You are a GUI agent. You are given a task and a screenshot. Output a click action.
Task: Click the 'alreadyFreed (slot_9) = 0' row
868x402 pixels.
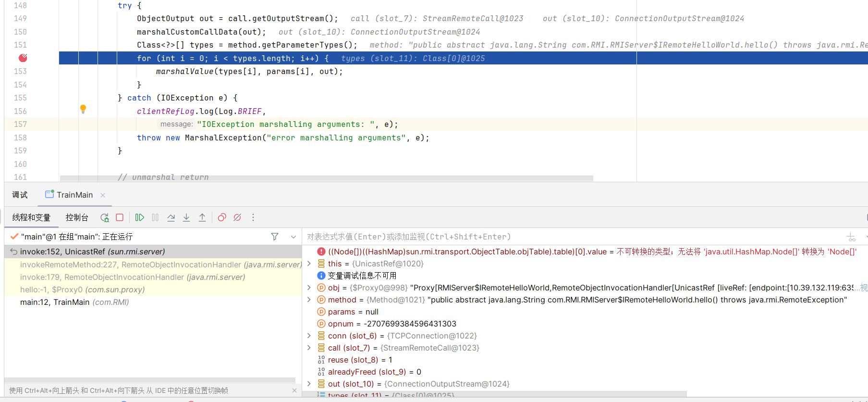[x=585, y=372]
